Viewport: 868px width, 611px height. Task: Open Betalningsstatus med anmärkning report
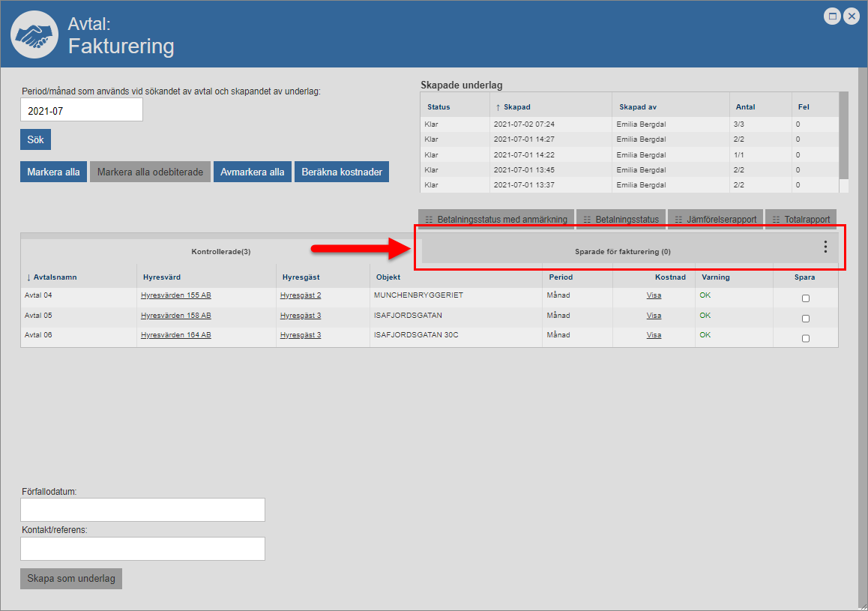tap(496, 220)
